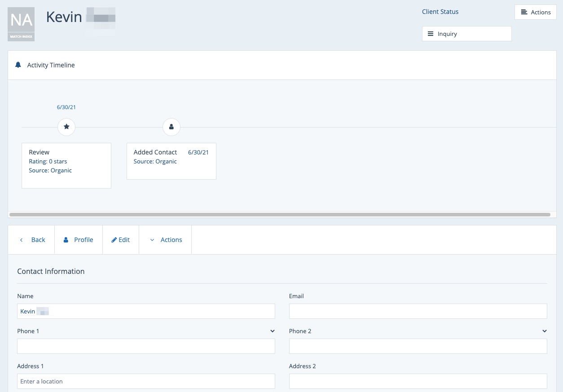The image size is (563, 392).
Task: Click the NA Match Index badge
Action: (x=21, y=24)
